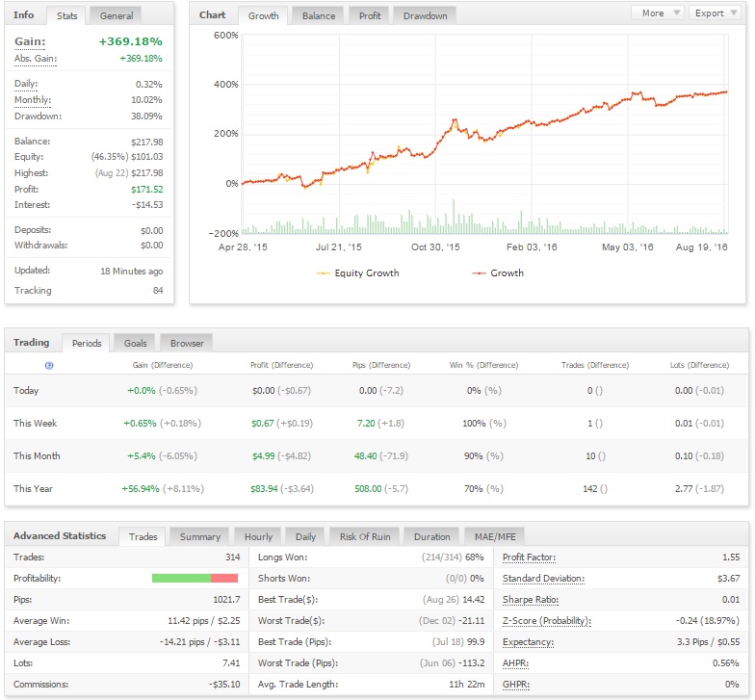Click the Monthly label in Info panel
The height and width of the screenshot is (700, 755).
[x=33, y=100]
